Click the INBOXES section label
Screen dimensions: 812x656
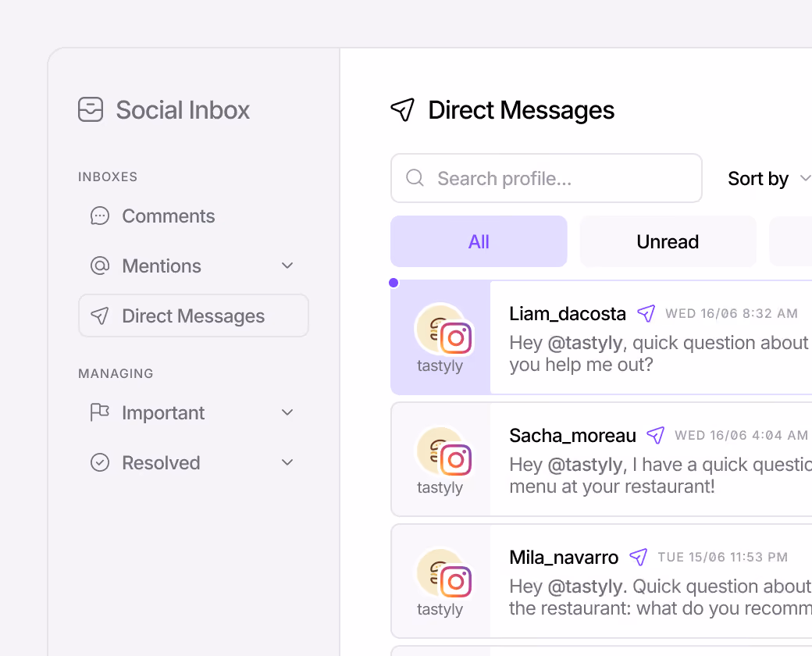point(108,176)
